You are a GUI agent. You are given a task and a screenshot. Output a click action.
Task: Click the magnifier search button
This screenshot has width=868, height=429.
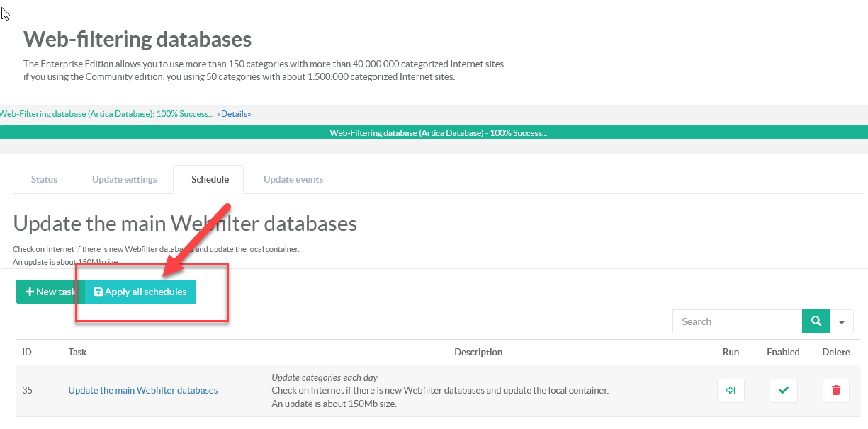[816, 321]
